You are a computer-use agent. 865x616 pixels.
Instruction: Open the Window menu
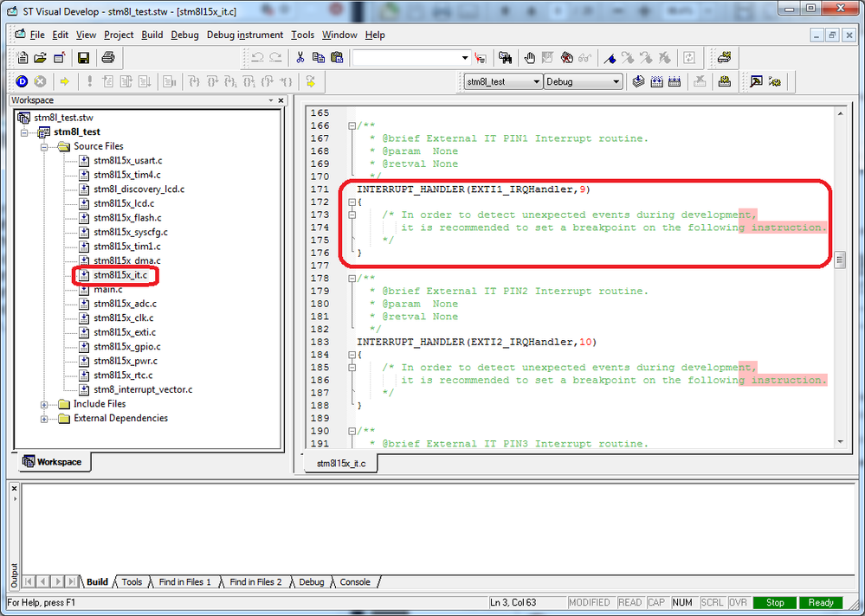point(339,35)
